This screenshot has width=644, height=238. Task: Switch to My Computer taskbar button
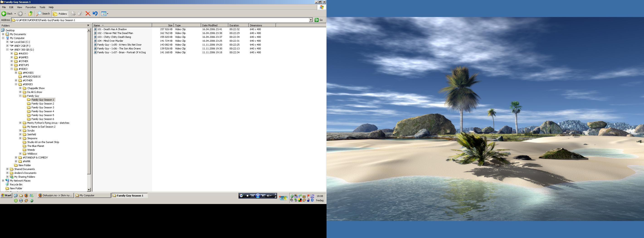[x=93, y=195]
